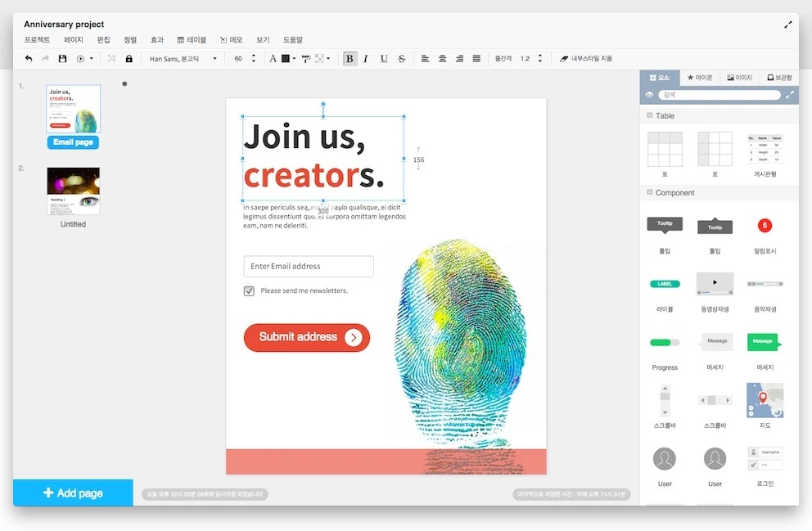Click the checkered background fill swatch
The height and width of the screenshot is (531, 812).
coord(319,58)
